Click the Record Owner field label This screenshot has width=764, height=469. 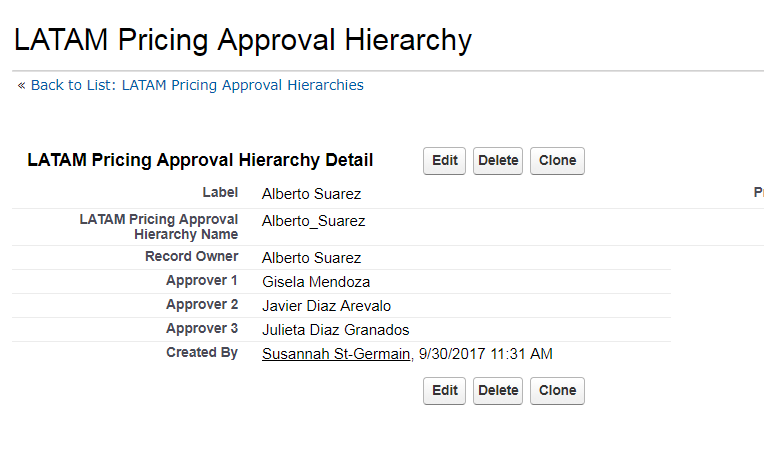click(191, 257)
